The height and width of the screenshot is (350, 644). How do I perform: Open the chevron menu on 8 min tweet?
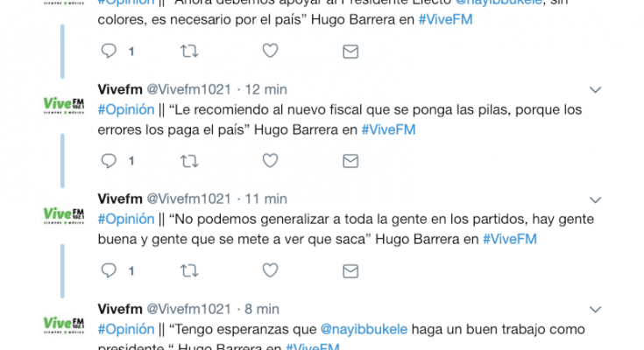595,310
